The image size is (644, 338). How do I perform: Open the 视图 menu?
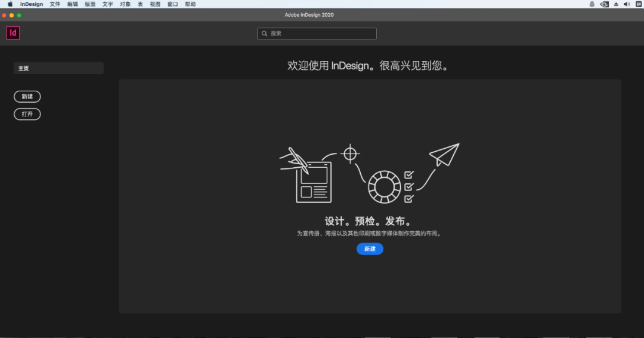click(x=155, y=4)
